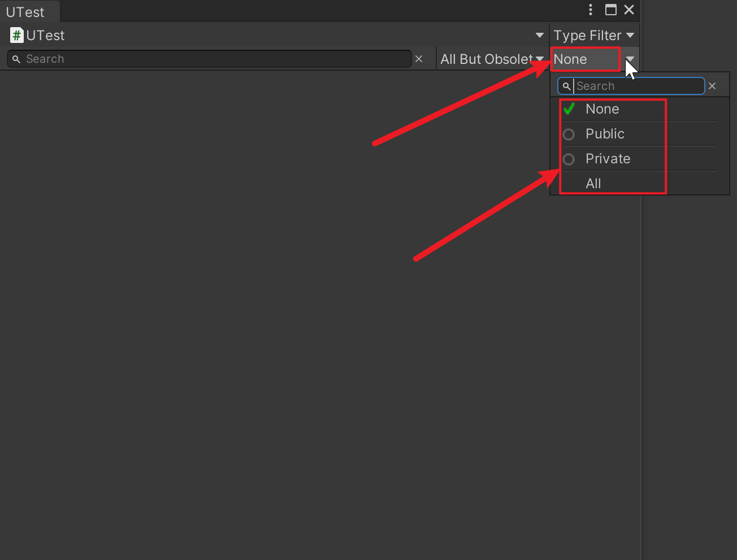Click the green checkmark beside None
This screenshot has width=737, height=560.
569,108
